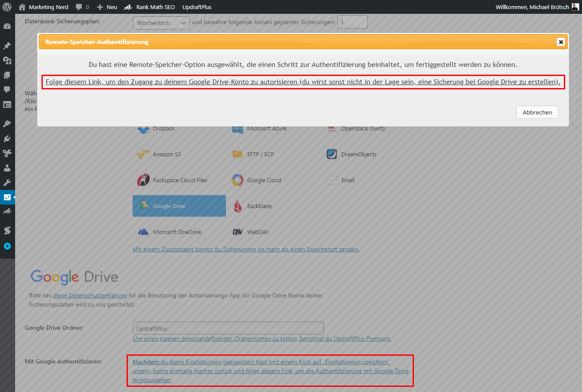Select Rackspace Cloud Files storage
The width and height of the screenshot is (582, 392).
pos(172,180)
